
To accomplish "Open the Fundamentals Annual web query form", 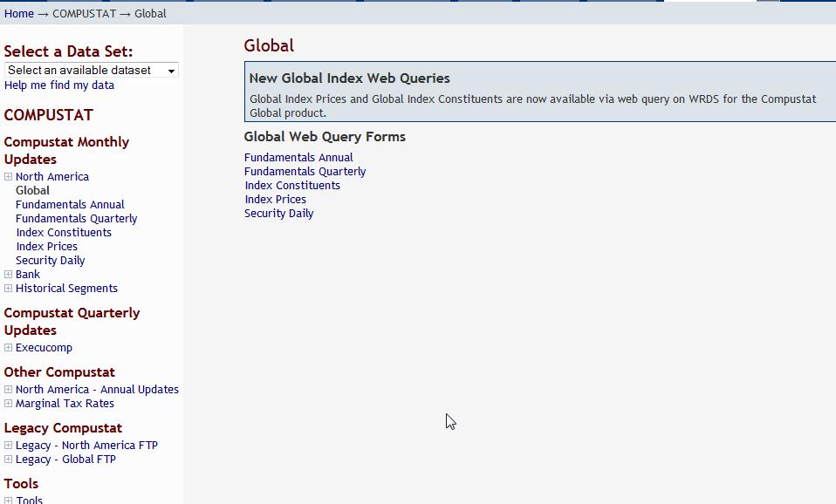I will 299,157.
